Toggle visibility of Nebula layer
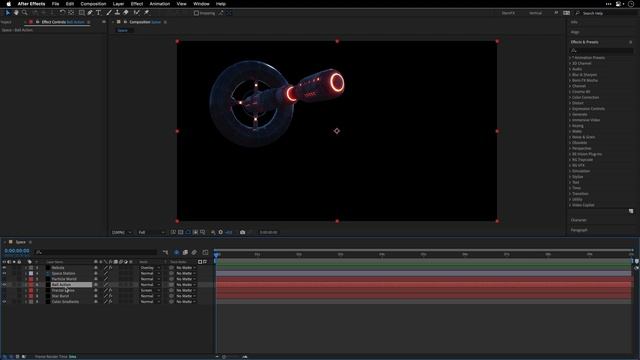The image size is (640, 360). [x=4, y=268]
